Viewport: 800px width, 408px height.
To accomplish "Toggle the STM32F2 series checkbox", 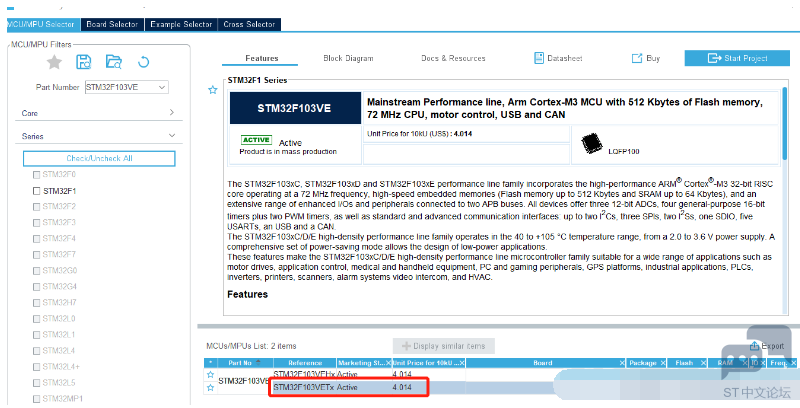I will pyautogui.click(x=36, y=207).
